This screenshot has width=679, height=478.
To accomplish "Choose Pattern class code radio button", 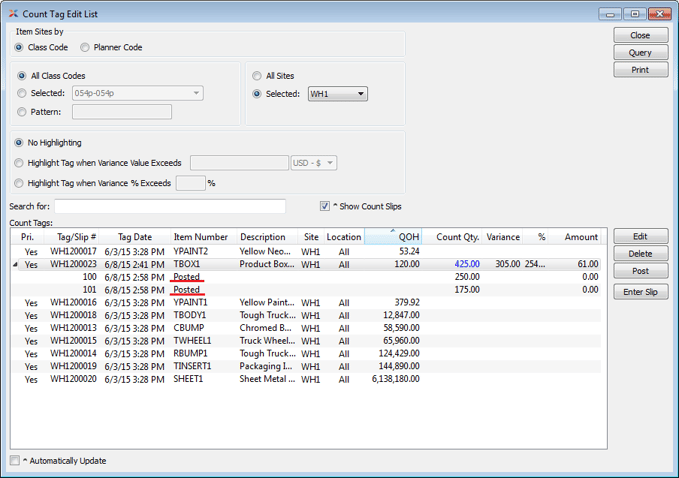I will click(23, 112).
